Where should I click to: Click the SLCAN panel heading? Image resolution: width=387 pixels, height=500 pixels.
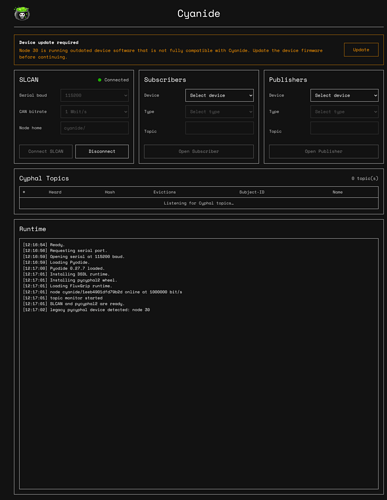[x=29, y=80]
